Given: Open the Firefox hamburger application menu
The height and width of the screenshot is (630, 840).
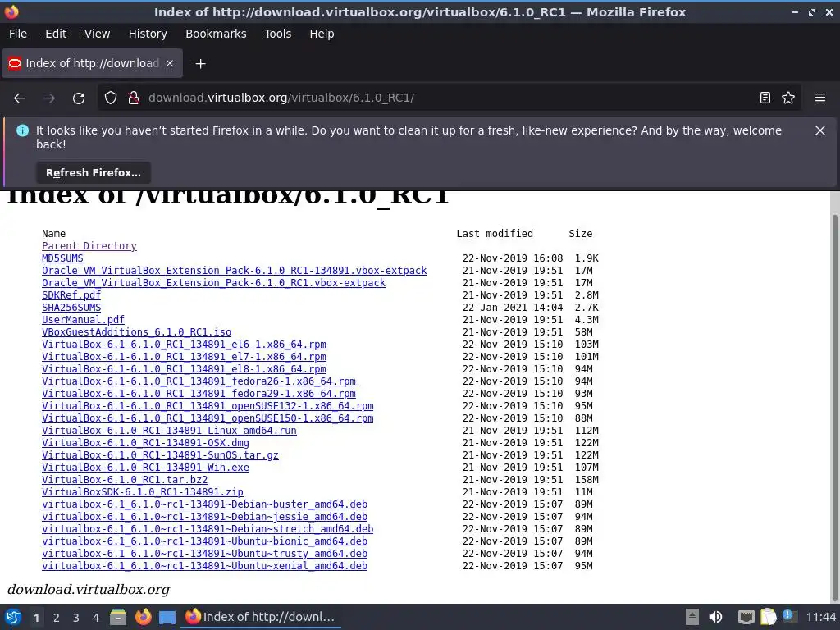Looking at the screenshot, I should pos(820,98).
